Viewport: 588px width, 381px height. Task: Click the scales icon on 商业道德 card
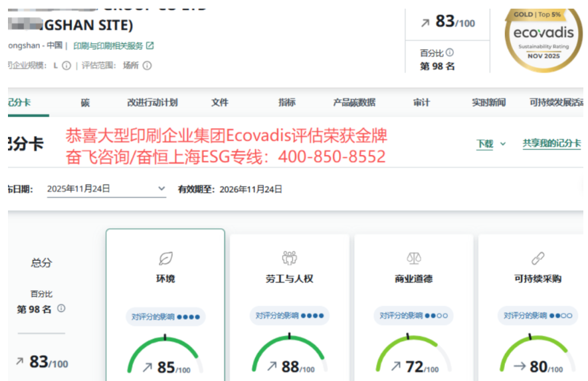tap(414, 258)
